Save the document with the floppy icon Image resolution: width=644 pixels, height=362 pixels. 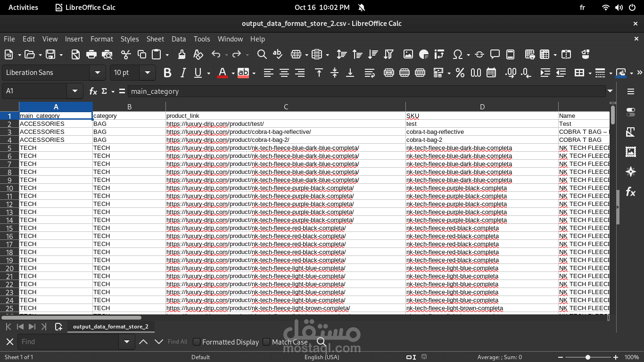pos(50,55)
